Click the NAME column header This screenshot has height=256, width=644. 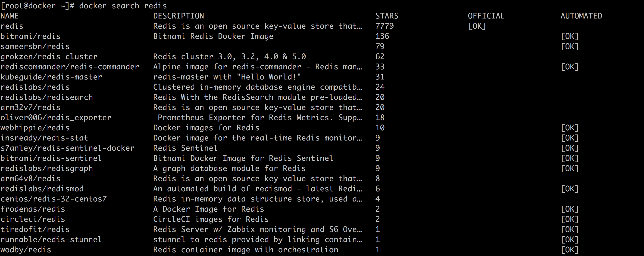click(x=9, y=16)
